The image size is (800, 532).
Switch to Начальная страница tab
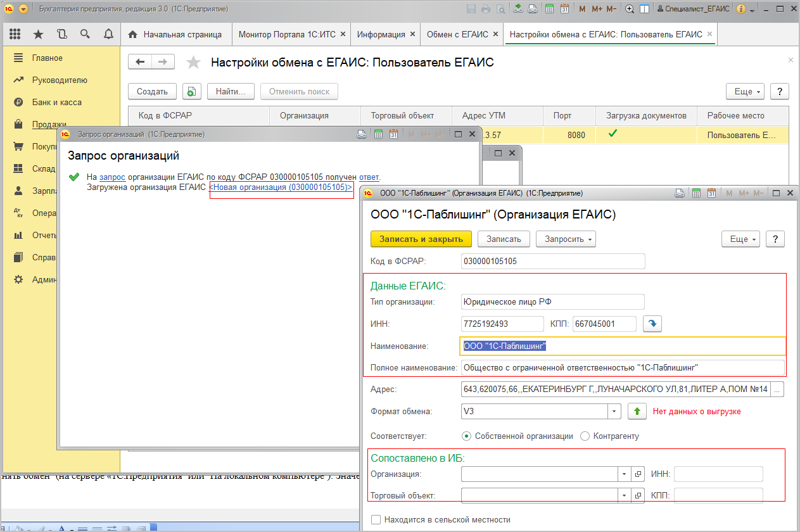[x=176, y=34]
